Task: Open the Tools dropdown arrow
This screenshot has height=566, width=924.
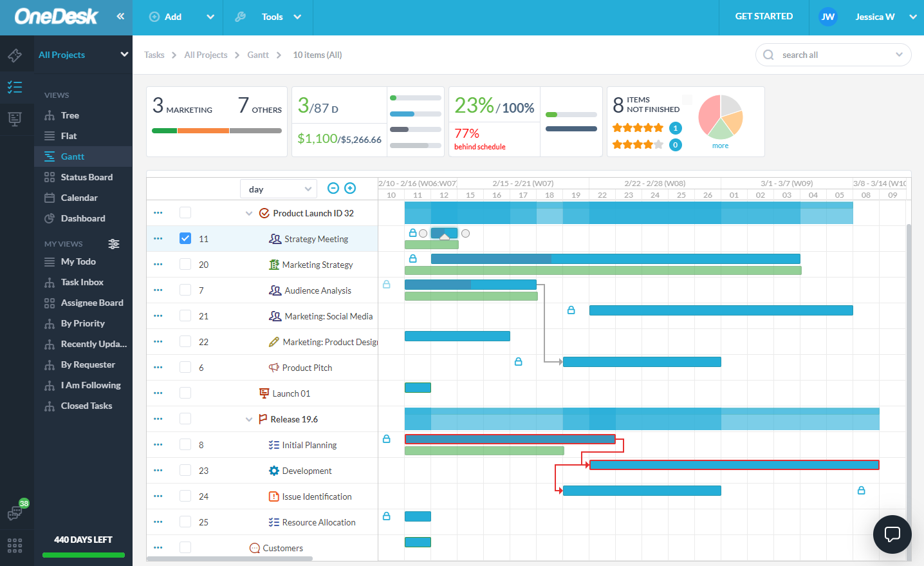Action: click(297, 17)
